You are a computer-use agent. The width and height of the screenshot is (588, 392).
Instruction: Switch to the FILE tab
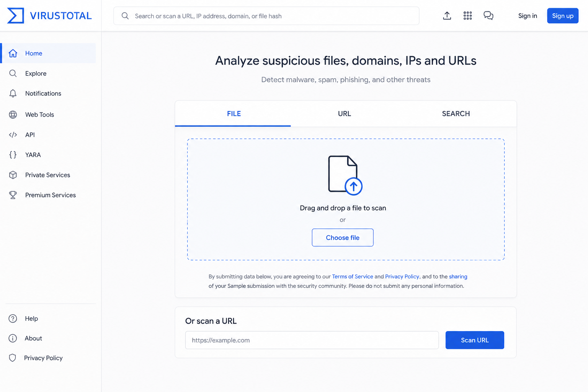click(233, 114)
